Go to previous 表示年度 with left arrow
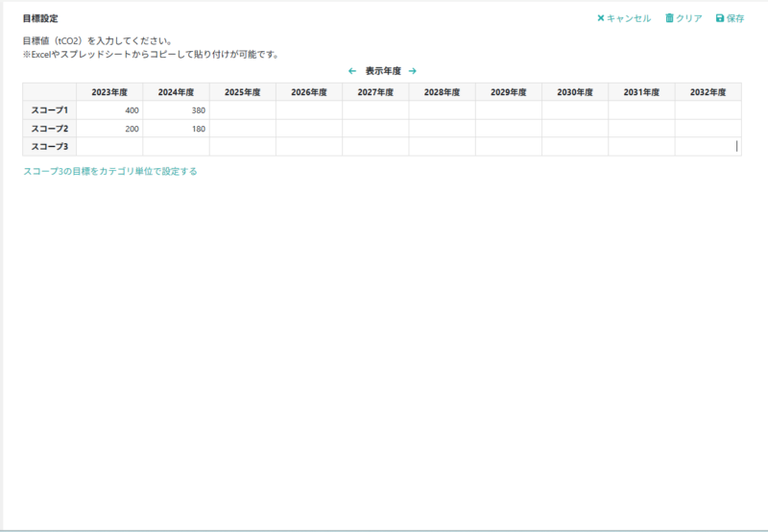The height and width of the screenshot is (532, 768). coord(352,71)
